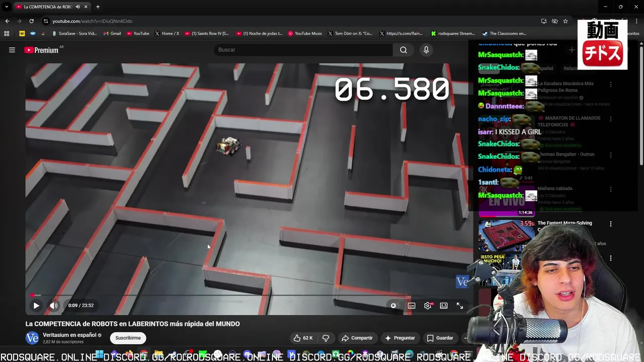Enter fullscreen mode
The height and width of the screenshot is (362, 644).
(x=460, y=305)
